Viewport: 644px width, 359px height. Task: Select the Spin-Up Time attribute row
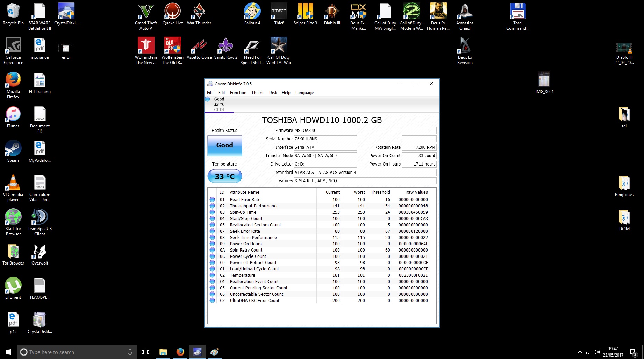pos(320,212)
